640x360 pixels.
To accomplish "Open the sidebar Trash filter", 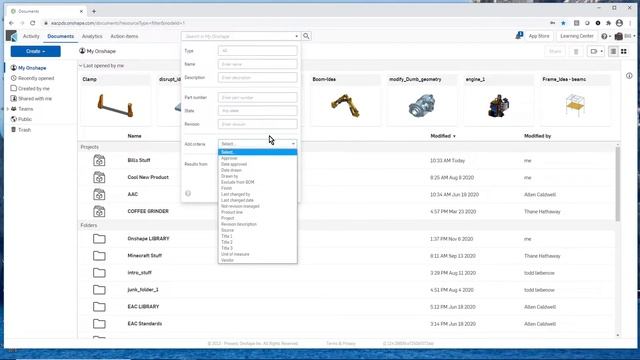I will tap(24, 130).
